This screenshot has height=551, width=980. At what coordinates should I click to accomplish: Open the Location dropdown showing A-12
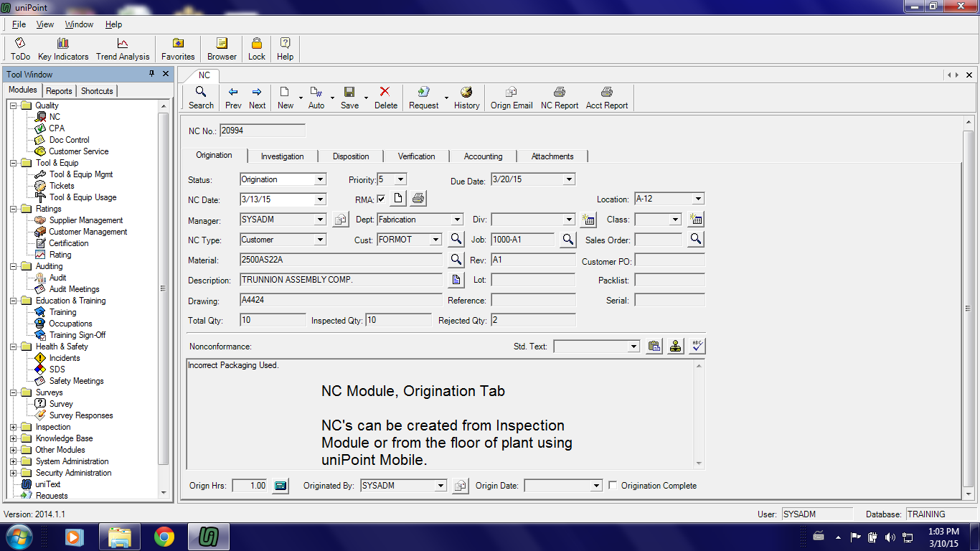[698, 199]
